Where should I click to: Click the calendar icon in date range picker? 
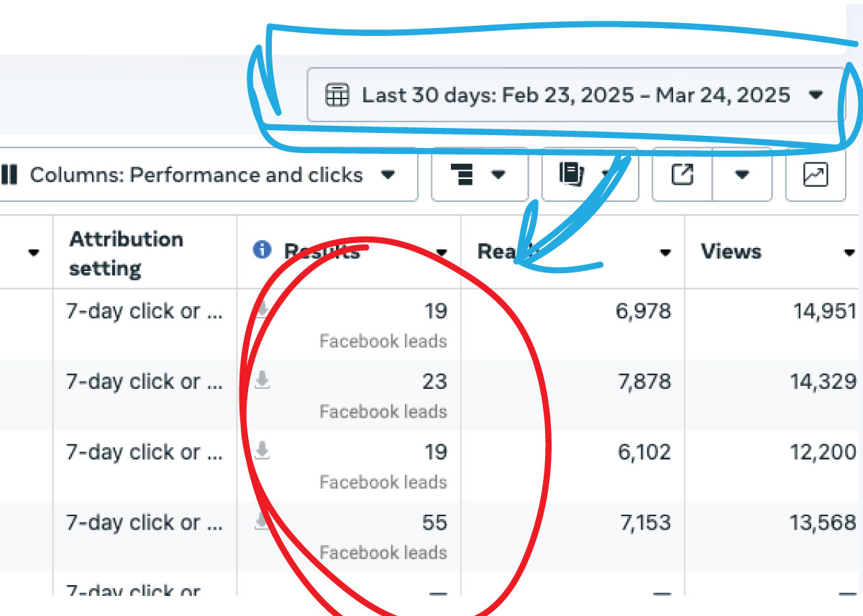pos(337,95)
